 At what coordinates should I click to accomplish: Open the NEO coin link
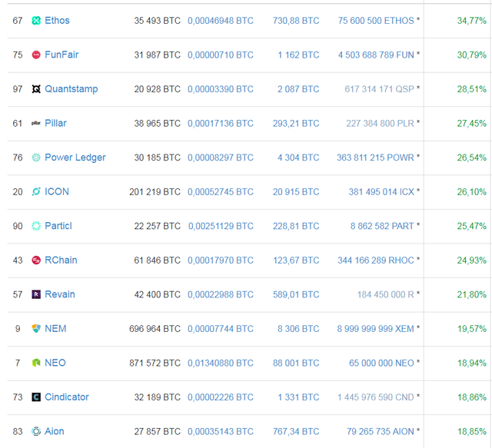(55, 363)
